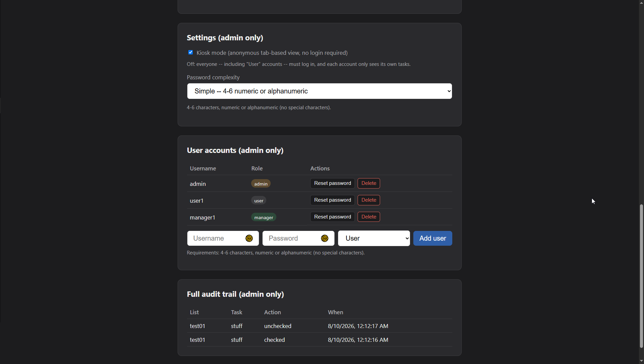This screenshot has width=644, height=364.
Task: Click the scrollbar up arrow
Action: (x=641, y=2)
